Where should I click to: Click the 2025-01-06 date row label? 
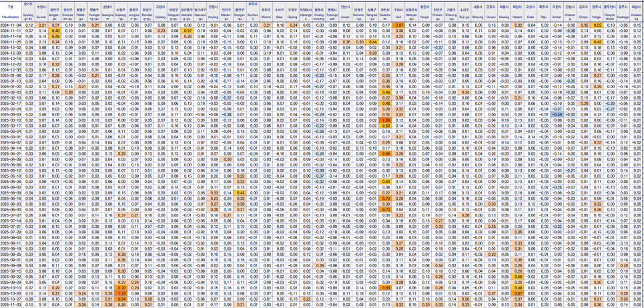[12, 75]
